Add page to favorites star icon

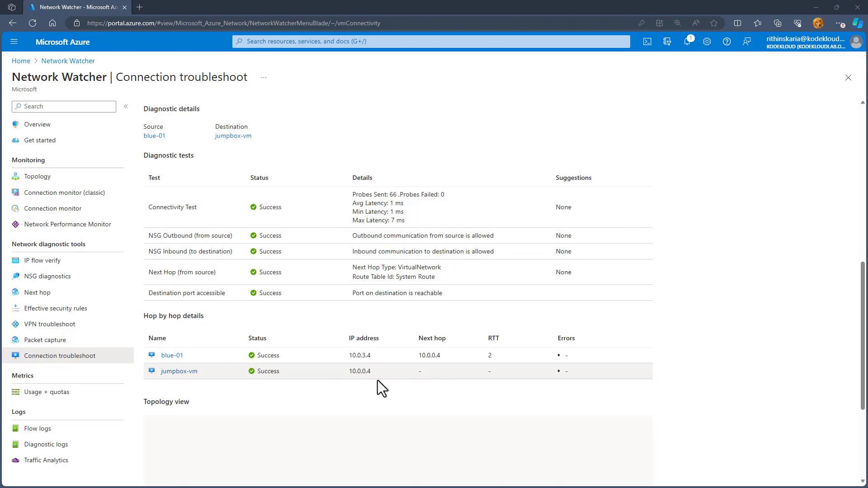pos(714,23)
